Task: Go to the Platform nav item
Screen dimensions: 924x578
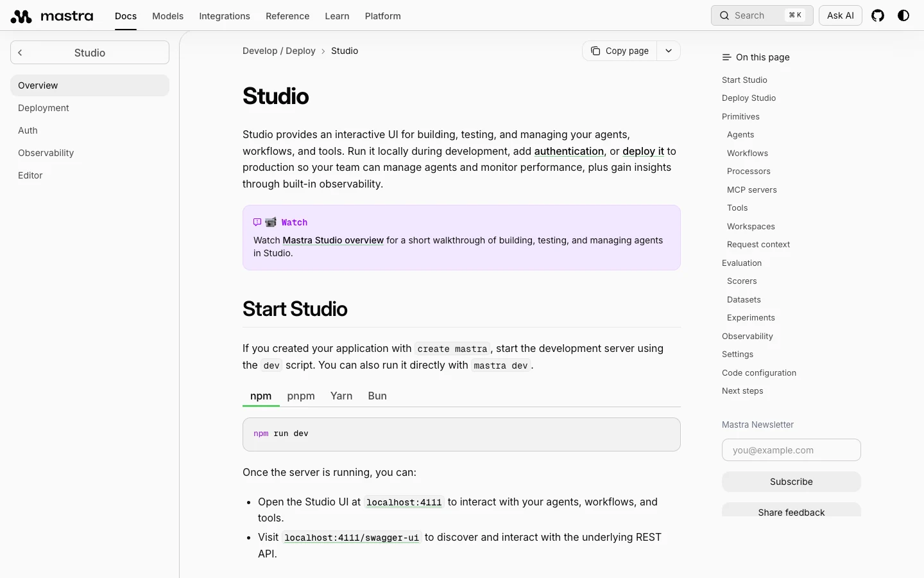Action: pos(383,16)
